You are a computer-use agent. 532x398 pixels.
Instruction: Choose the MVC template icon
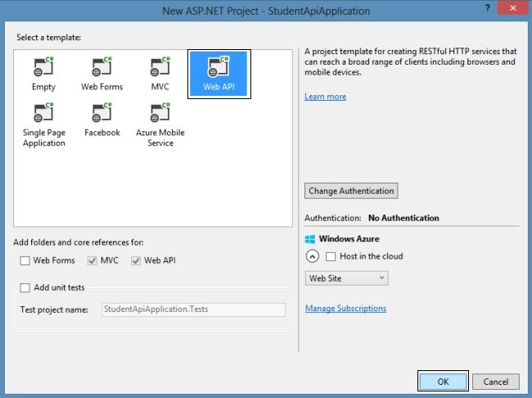pyautogui.click(x=160, y=67)
